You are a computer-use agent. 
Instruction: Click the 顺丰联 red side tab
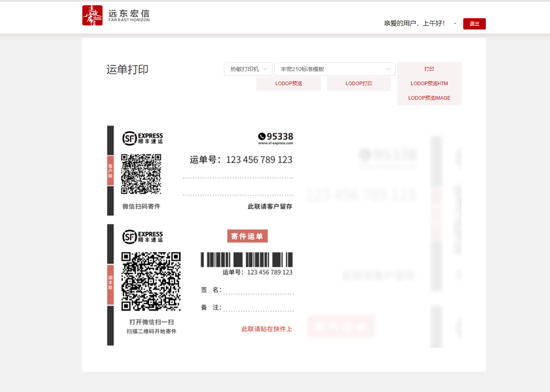pos(111,285)
